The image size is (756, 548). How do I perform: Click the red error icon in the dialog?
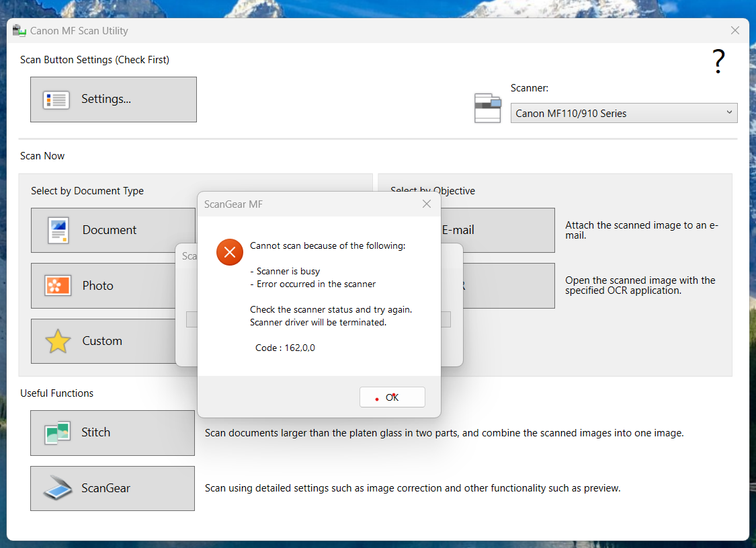pyautogui.click(x=230, y=252)
